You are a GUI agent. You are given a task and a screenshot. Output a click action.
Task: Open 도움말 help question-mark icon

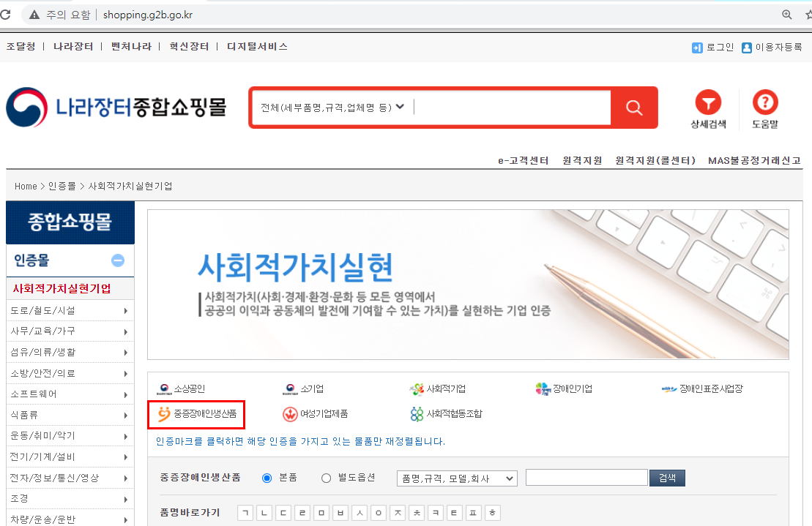(765, 102)
